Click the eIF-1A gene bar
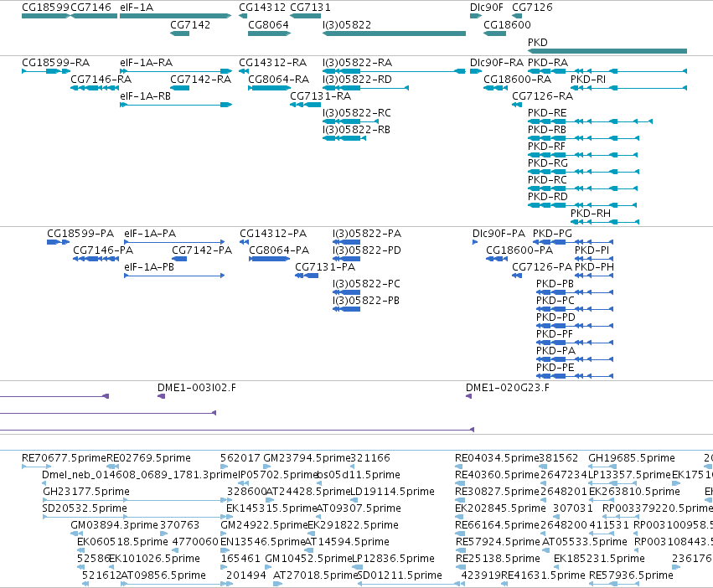 point(175,16)
